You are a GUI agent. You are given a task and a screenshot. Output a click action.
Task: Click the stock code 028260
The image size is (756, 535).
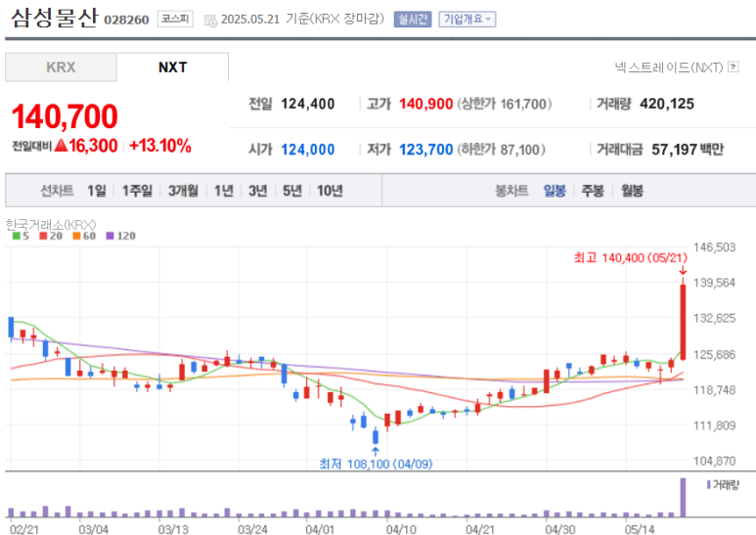[126, 20]
